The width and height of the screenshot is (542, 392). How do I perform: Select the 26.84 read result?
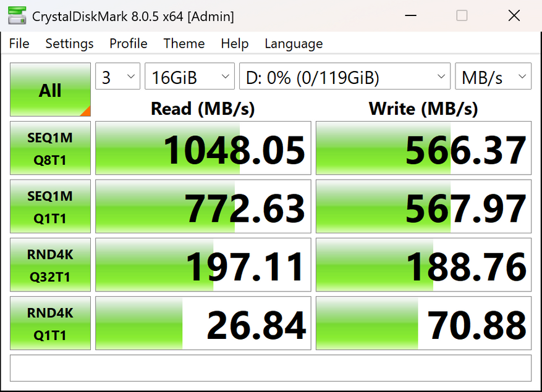[x=203, y=323]
